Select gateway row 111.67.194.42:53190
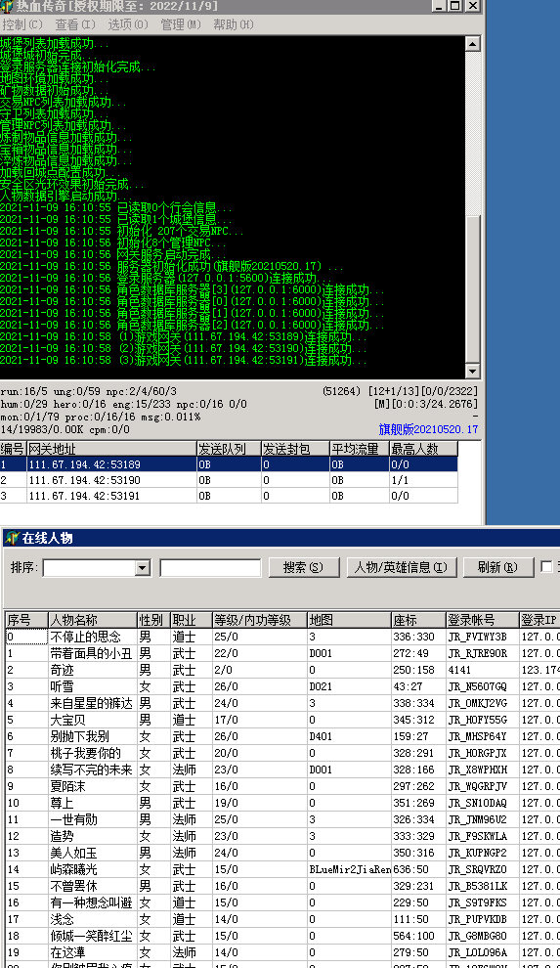The width and height of the screenshot is (560, 968). [x=229, y=480]
